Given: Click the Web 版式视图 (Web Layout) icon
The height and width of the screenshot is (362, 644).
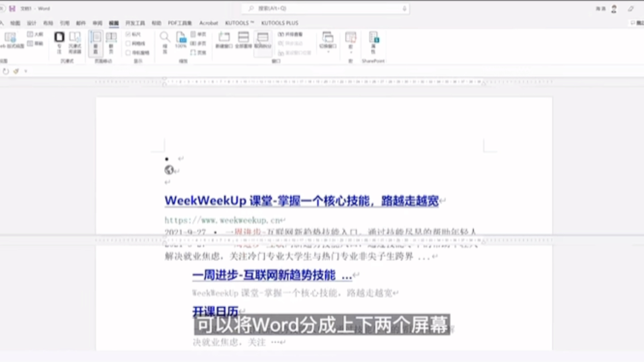Looking at the screenshot, I should point(11,40).
